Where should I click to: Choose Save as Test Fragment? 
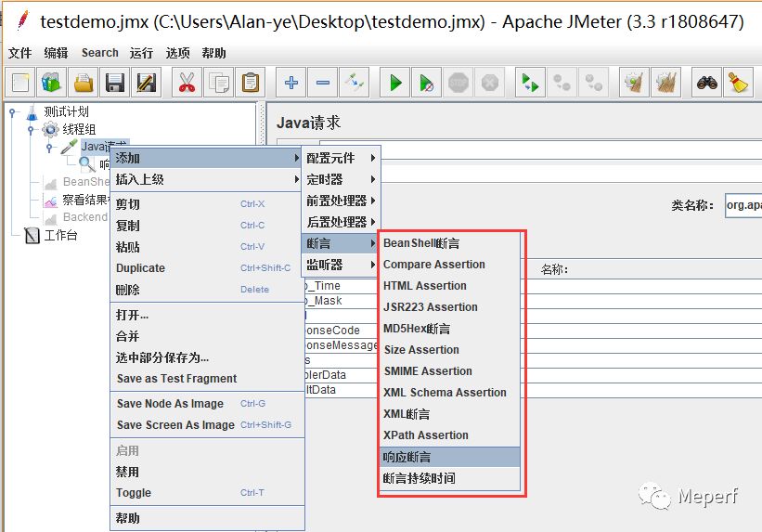[x=207, y=378]
